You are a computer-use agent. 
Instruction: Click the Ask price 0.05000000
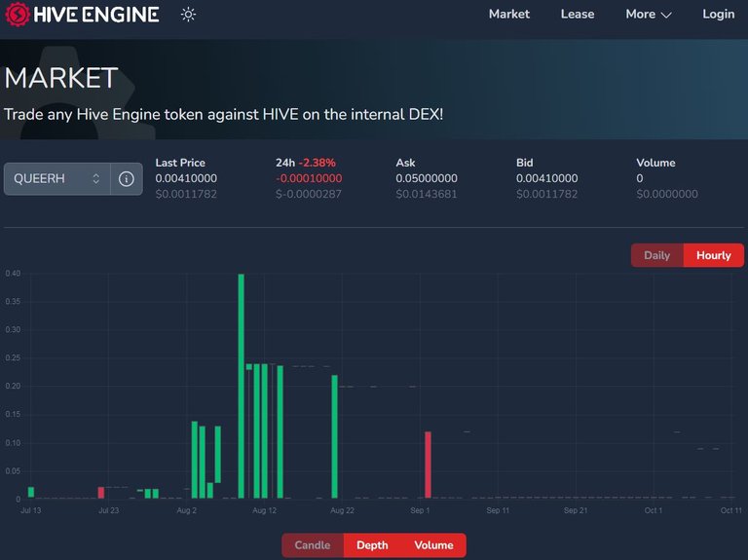(x=427, y=178)
